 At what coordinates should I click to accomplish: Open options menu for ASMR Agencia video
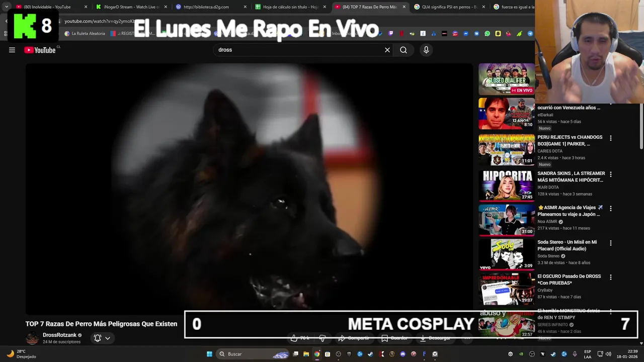coord(611,208)
